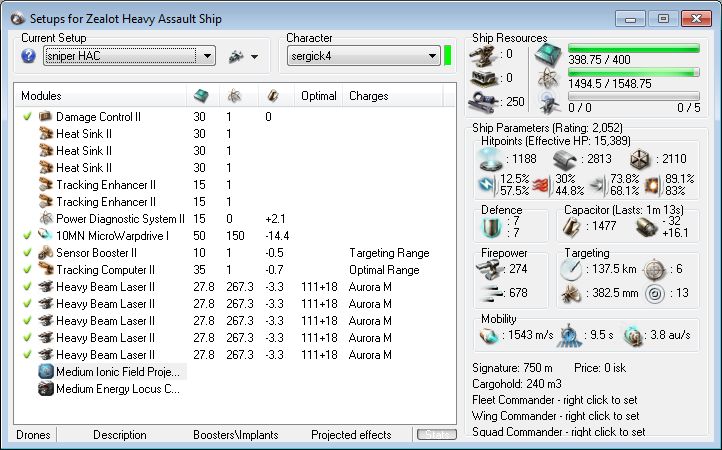Screen dimensions: 722x450
Task: Click the align time icon showing 9.5 s
Action: pyautogui.click(x=569, y=336)
